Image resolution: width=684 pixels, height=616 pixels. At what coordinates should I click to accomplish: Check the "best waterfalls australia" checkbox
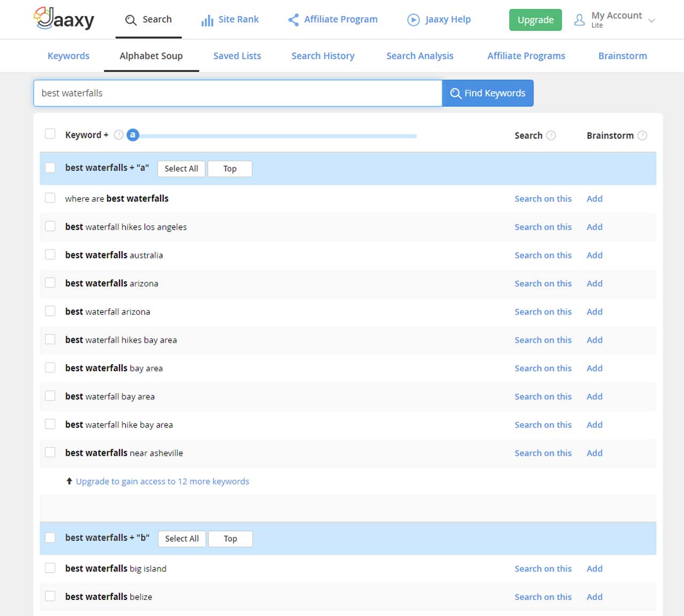click(50, 254)
